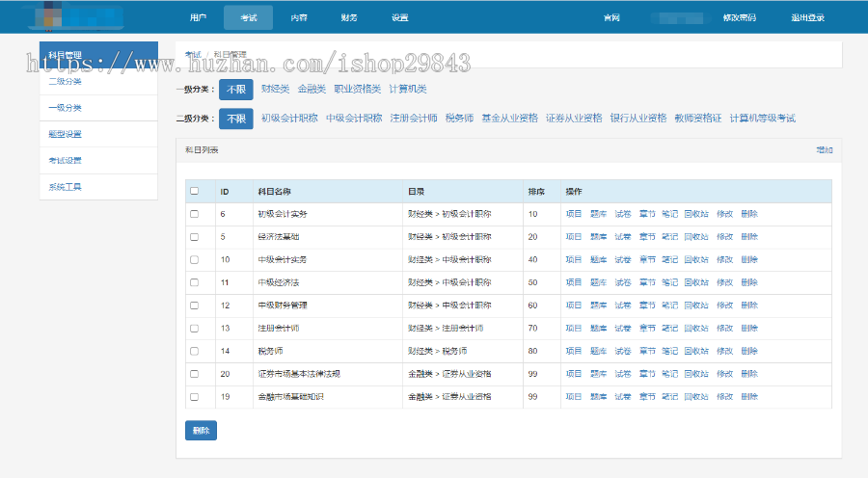The width and height of the screenshot is (868, 478).
Task: Click the blue 删除 button below table
Action: tap(201, 431)
